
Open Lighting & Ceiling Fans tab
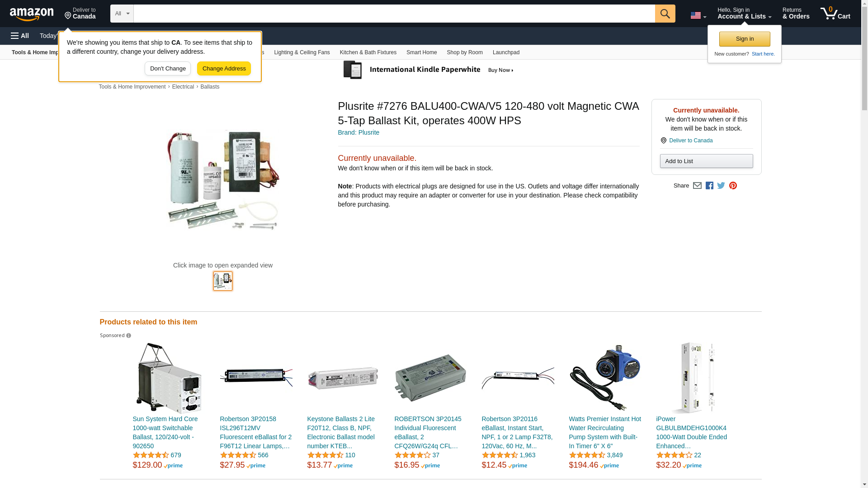(x=302, y=52)
